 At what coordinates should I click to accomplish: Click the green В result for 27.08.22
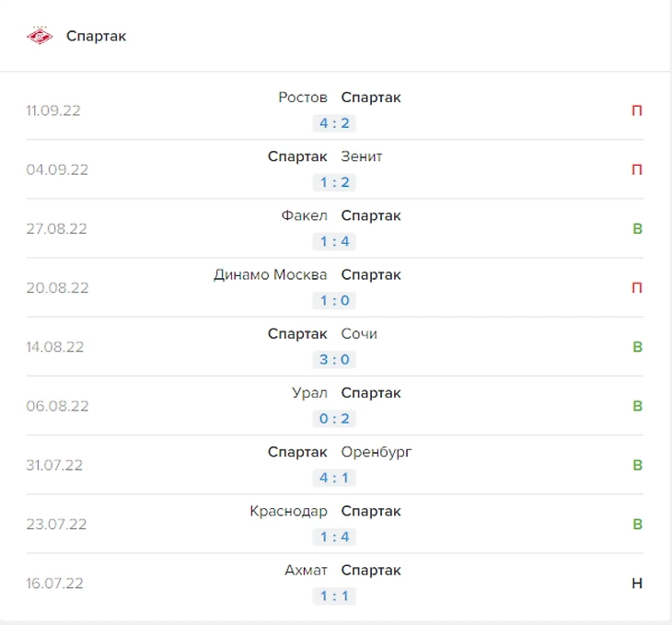(637, 229)
